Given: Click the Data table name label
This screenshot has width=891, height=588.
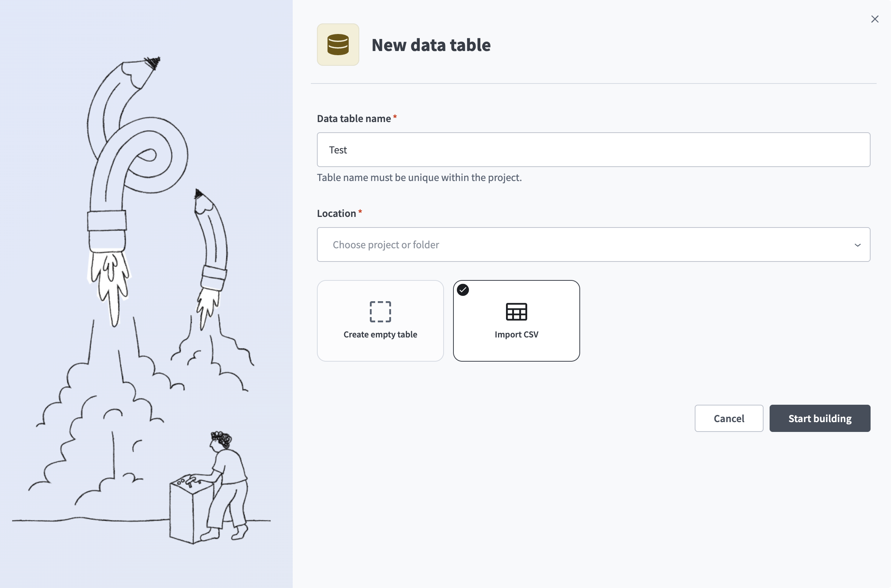Looking at the screenshot, I should [x=354, y=119].
